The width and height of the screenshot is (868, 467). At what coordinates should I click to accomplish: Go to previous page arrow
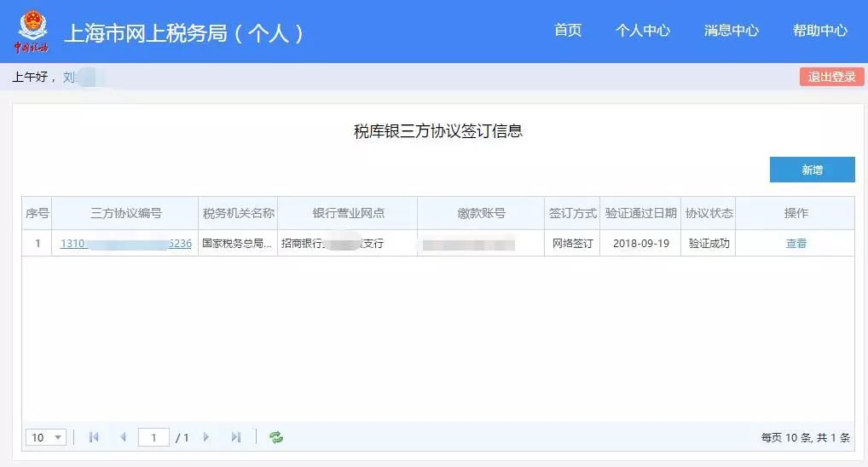123,437
